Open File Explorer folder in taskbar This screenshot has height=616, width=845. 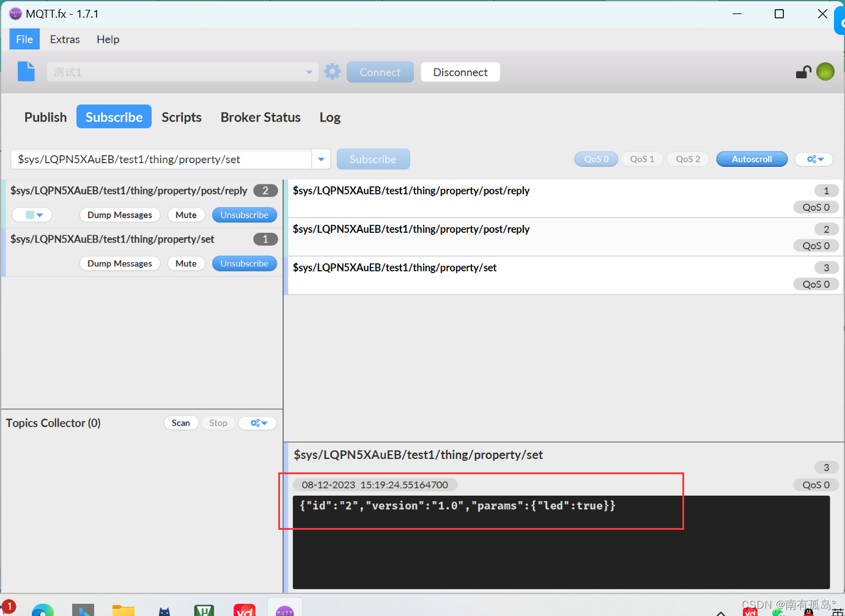point(124,610)
